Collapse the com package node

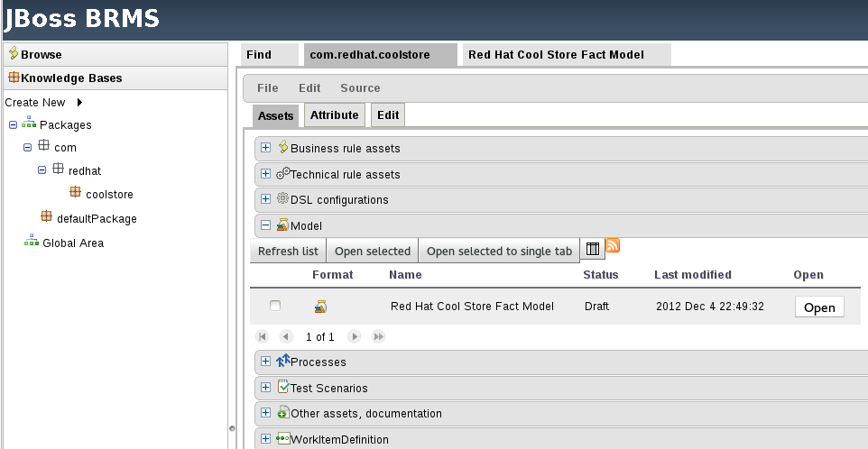click(x=27, y=148)
